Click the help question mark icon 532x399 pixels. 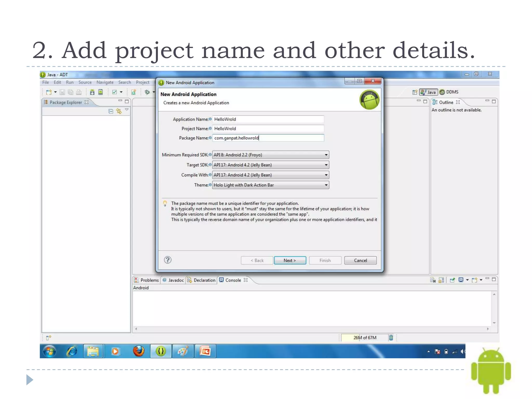tap(168, 260)
